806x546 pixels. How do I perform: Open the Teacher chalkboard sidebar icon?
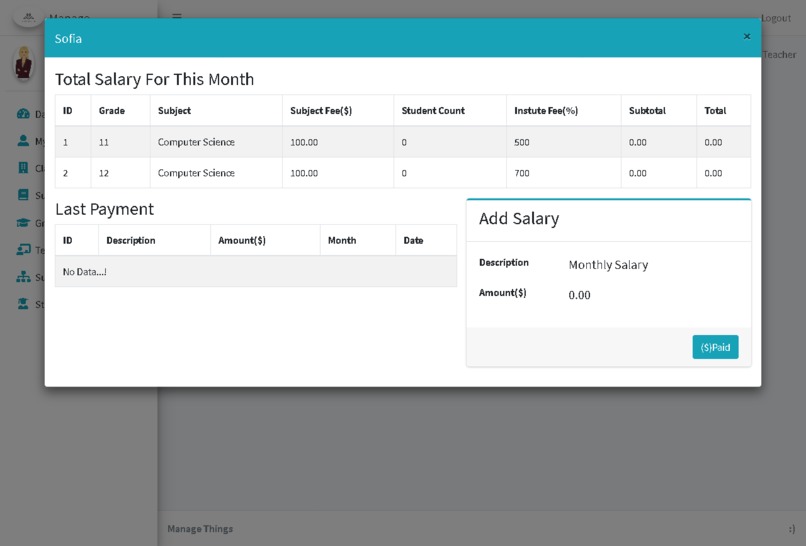23,250
